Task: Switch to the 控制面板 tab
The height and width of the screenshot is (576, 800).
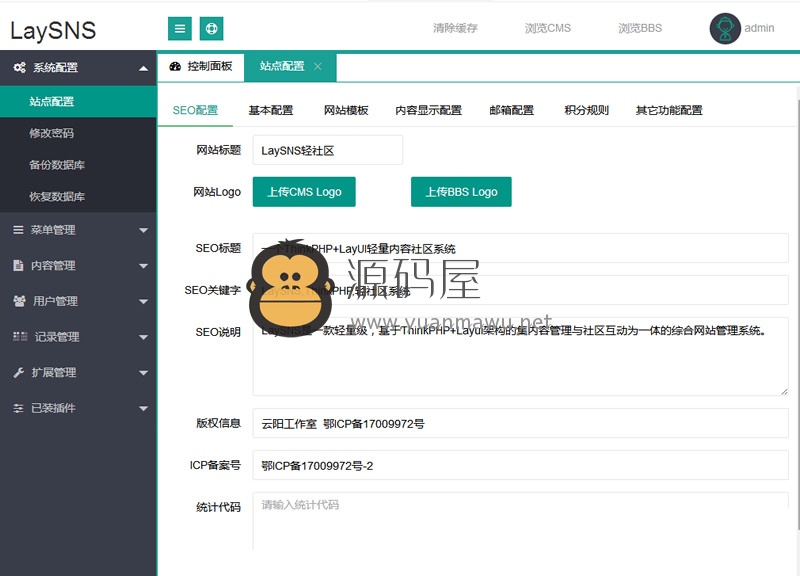Action: (x=201, y=67)
